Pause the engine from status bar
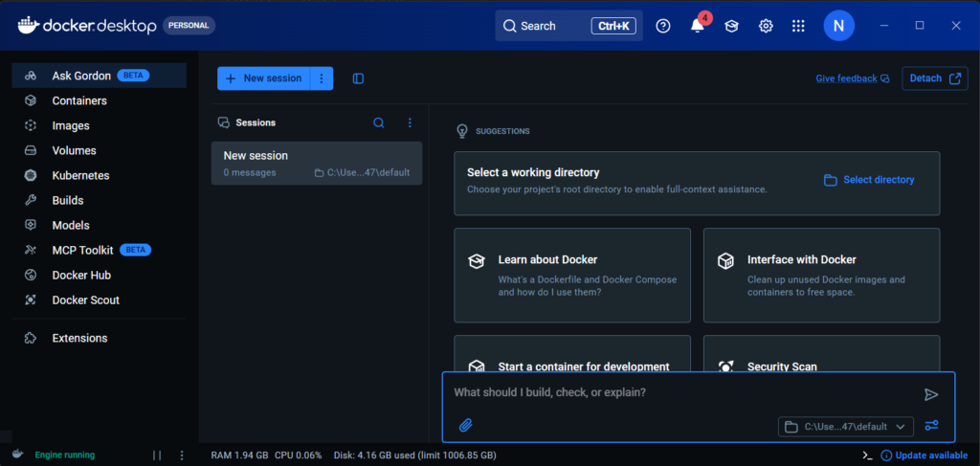The image size is (980, 466). pyautogui.click(x=157, y=455)
